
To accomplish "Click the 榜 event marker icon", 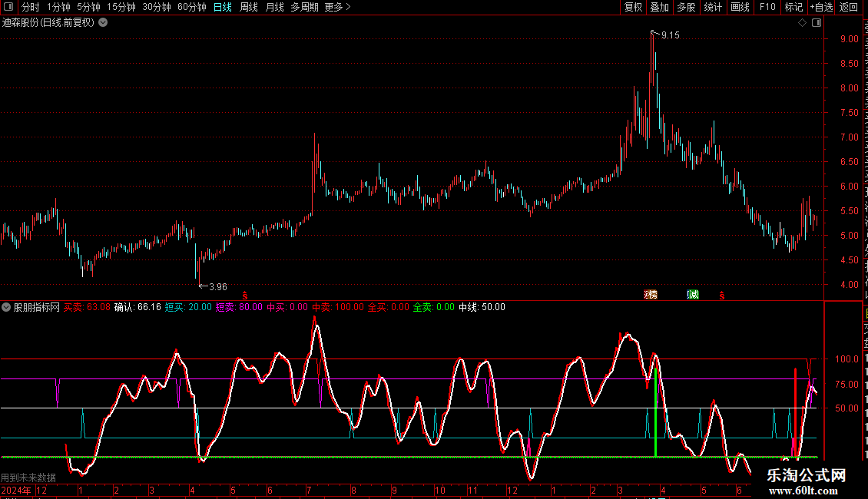I will 651,295.
